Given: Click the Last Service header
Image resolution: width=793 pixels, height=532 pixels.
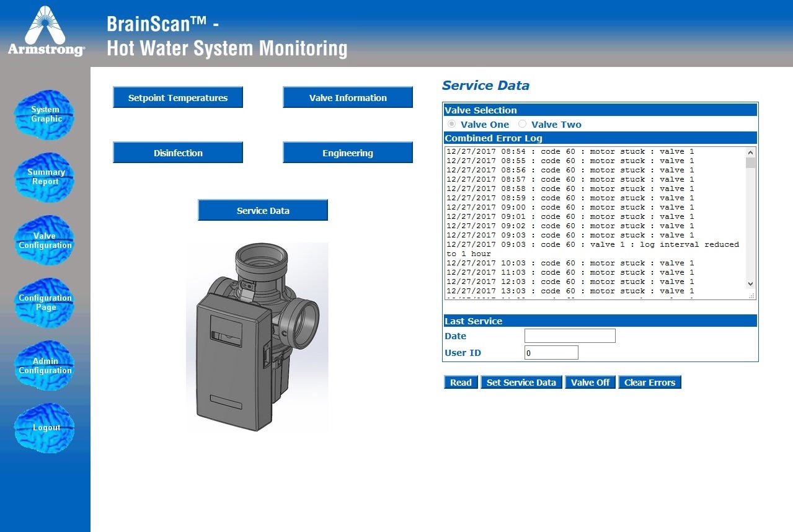Looking at the screenshot, I should tap(600, 321).
